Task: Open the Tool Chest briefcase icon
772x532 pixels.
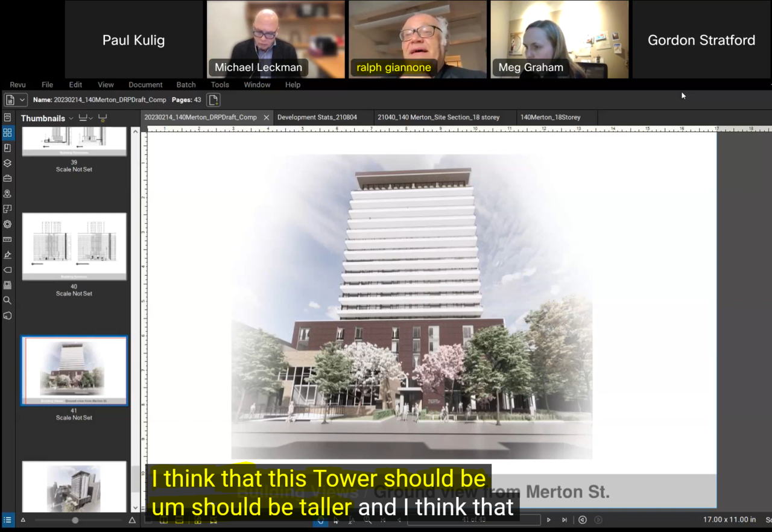Action: click(7, 179)
